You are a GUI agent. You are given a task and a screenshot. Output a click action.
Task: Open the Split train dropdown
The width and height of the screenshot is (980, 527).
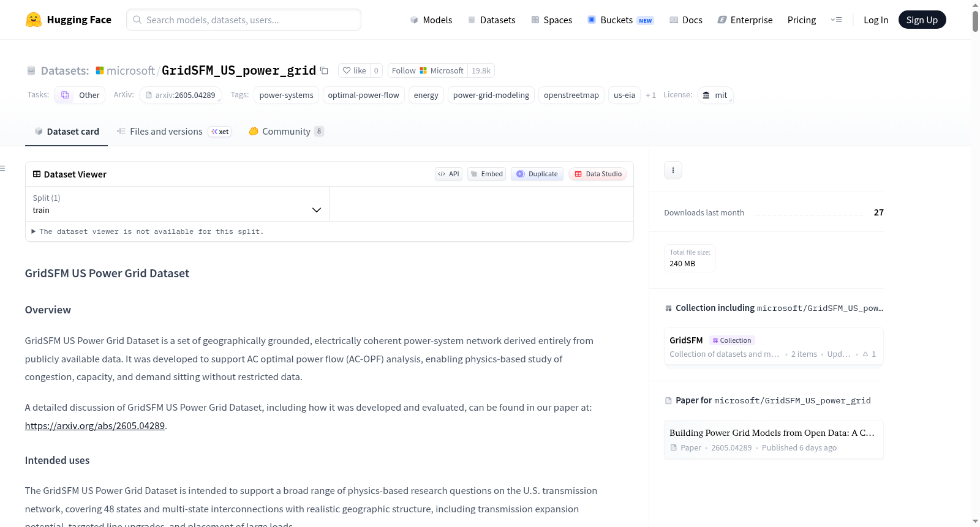point(177,204)
